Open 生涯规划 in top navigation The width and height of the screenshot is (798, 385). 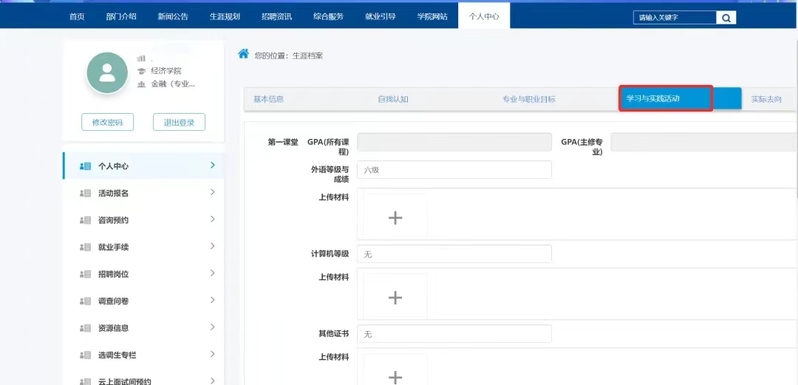point(225,16)
